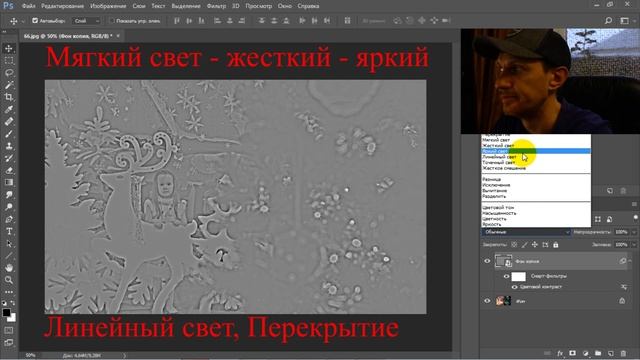The width and height of the screenshot is (640, 360).
Task: Select the Type tool
Action: coord(9,231)
